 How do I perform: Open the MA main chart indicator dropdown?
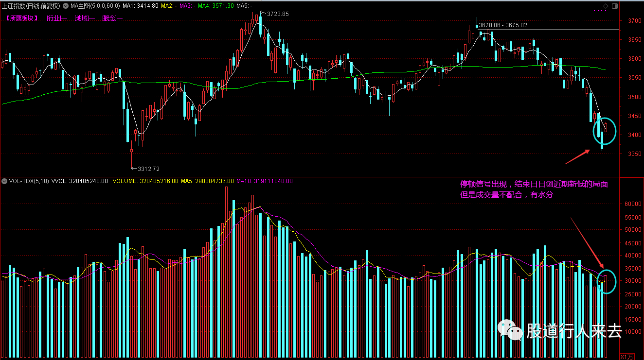tap(66, 6)
